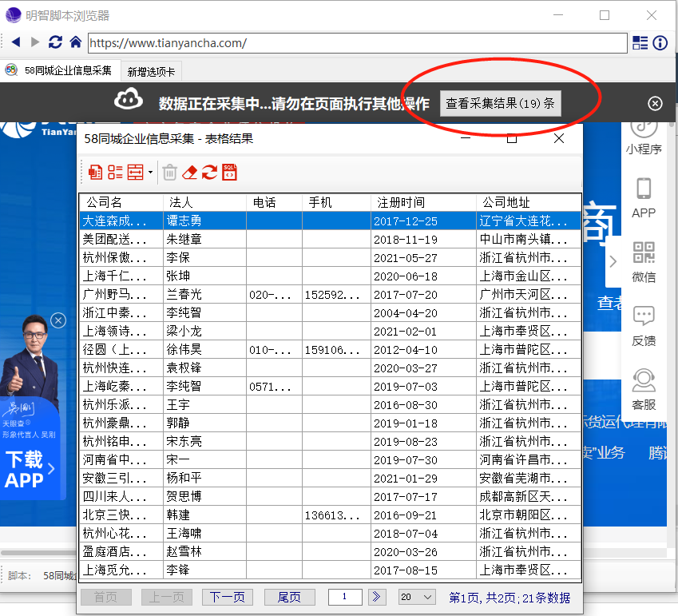Click the 杭州保傲... company cell
Image resolution: width=678 pixels, height=616 pixels.
tap(121, 257)
